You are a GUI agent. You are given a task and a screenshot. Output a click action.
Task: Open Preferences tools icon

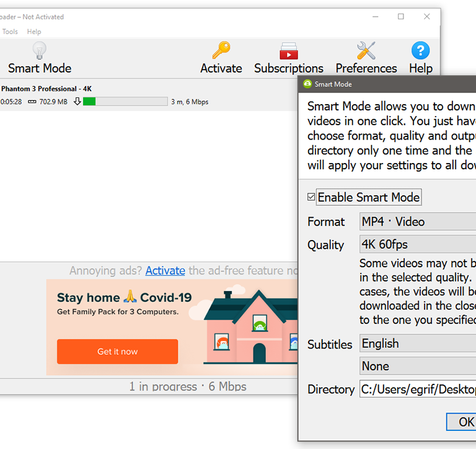point(366,50)
